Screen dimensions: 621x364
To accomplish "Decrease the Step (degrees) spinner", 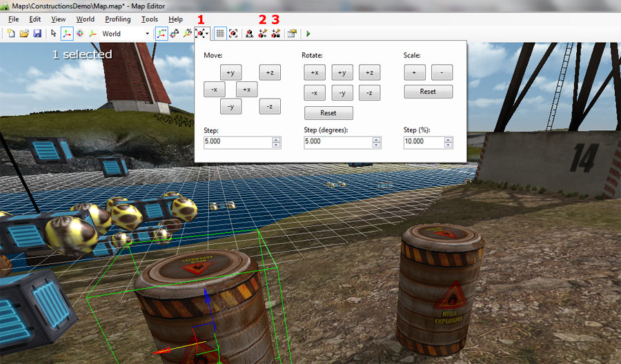I will click(377, 145).
